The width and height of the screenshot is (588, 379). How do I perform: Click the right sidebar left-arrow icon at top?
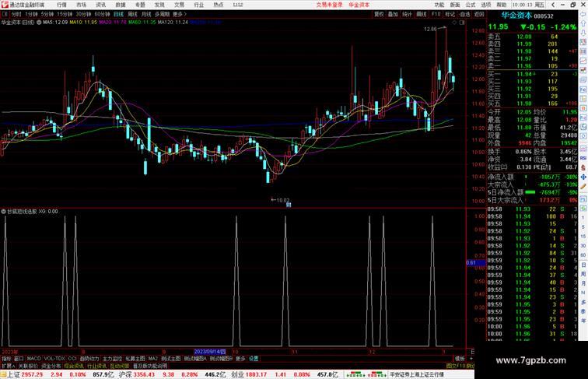coord(583,14)
